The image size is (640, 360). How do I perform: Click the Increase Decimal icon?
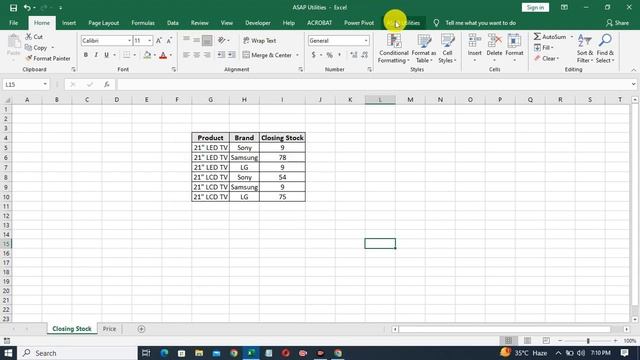tap(353, 55)
